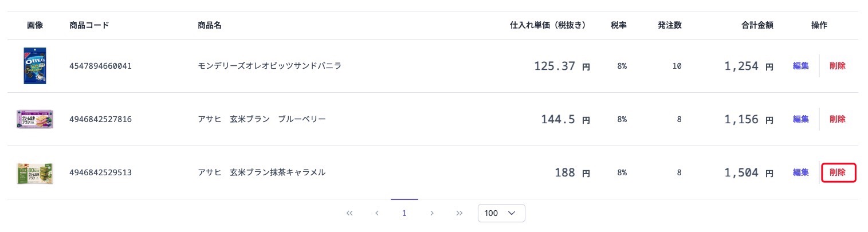Viewport: 868px width, 232px height.
Task: Edit the Oreo Bits Sand Vanilla row
Action: coord(800,66)
